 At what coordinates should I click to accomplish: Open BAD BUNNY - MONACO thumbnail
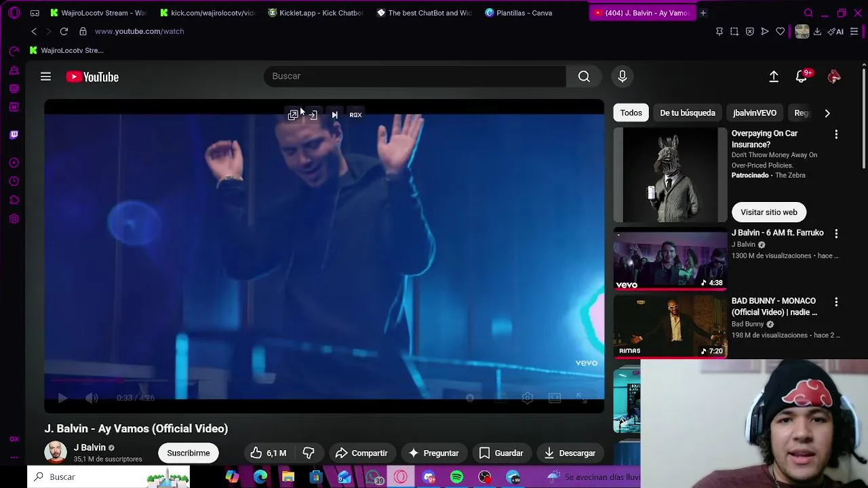tap(670, 327)
